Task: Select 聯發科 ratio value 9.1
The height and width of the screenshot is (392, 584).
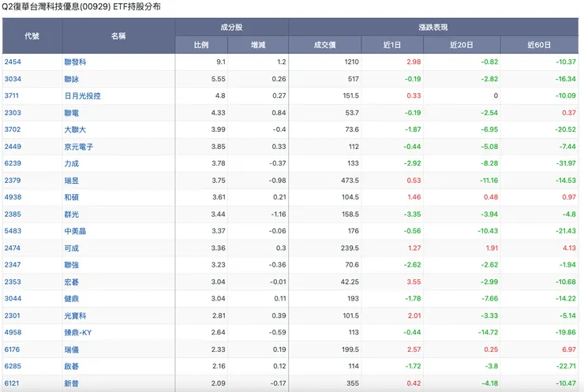Action: coord(221,62)
